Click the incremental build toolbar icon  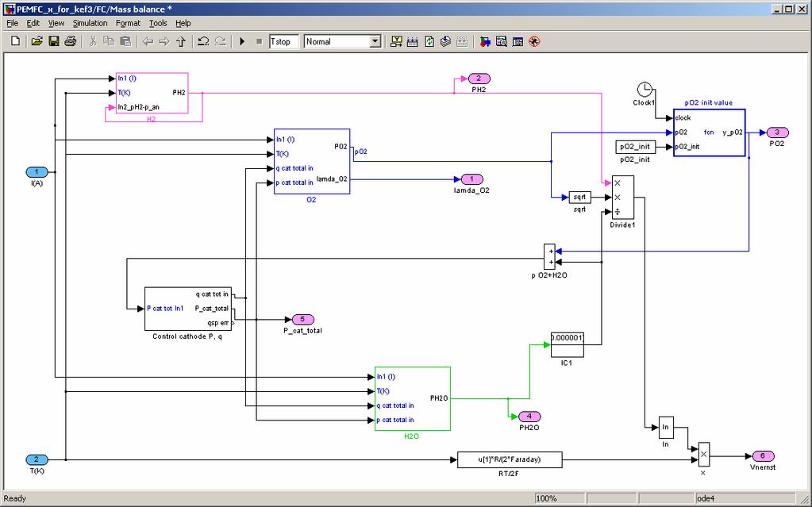click(x=396, y=41)
